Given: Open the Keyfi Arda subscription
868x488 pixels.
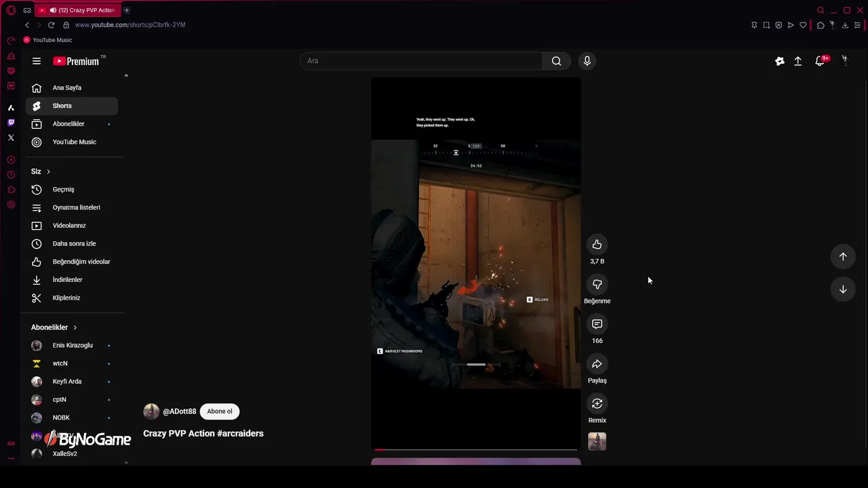Looking at the screenshot, I should point(72,382).
